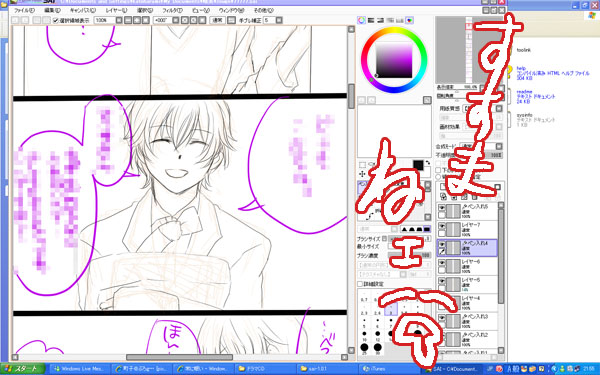This screenshot has width=600, height=375.
Task: Show the RGB slider panel icon
Action: click(x=371, y=20)
